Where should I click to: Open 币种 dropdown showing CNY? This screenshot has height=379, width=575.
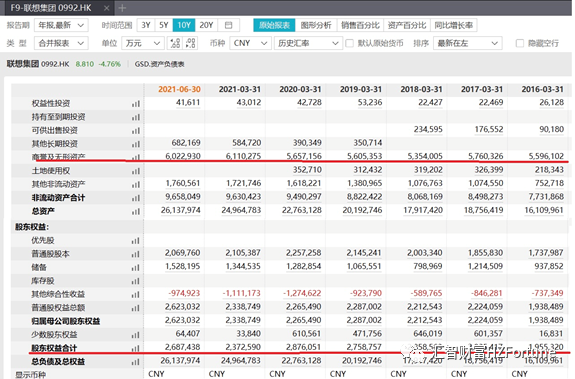tap(250, 43)
